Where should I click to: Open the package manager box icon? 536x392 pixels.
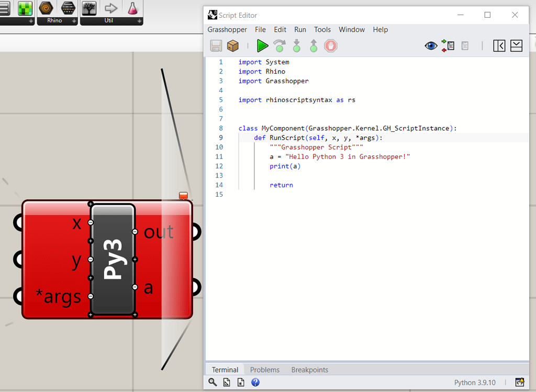coord(233,46)
